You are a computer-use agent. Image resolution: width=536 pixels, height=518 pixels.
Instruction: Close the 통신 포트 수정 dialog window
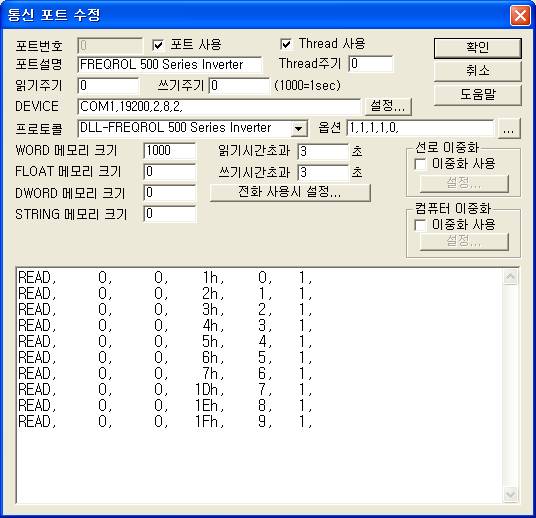pos(520,15)
